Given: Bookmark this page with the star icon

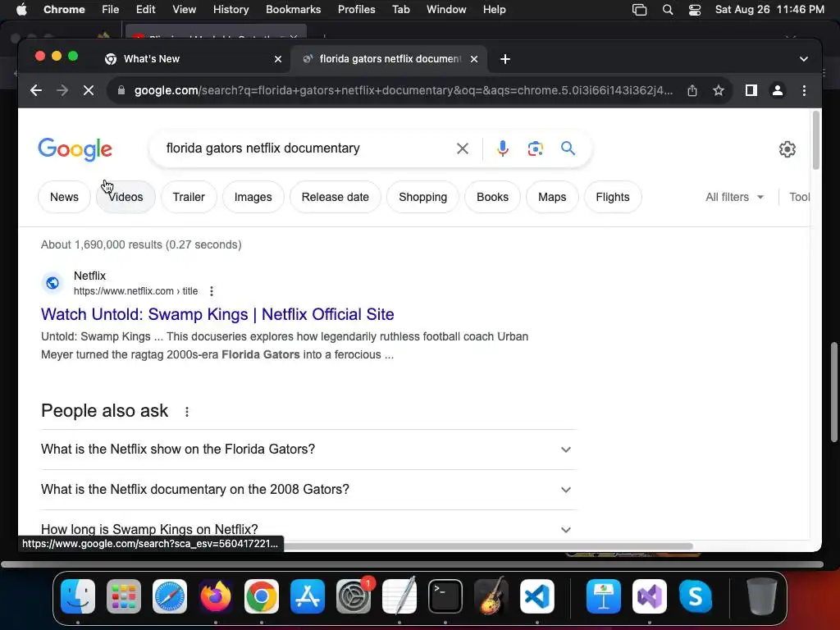Looking at the screenshot, I should (x=719, y=90).
